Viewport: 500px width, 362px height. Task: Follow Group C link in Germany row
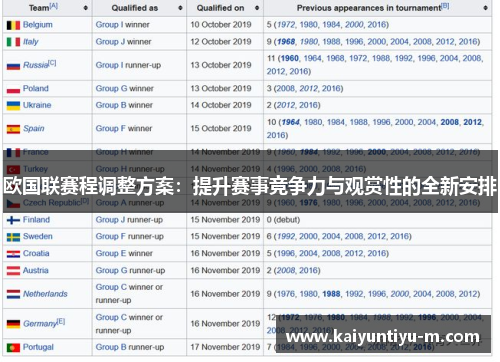tap(111, 317)
